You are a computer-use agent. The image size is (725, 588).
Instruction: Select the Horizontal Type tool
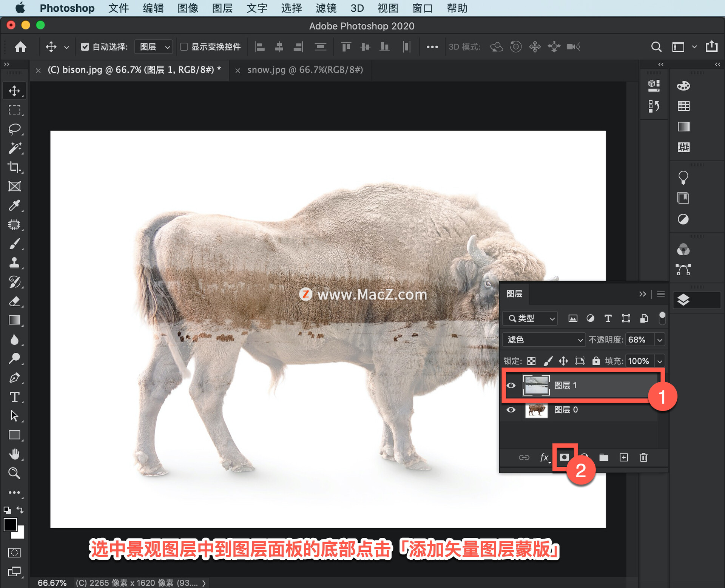point(14,397)
